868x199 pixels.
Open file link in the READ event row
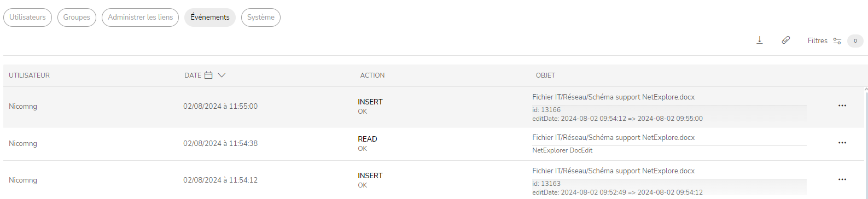pyautogui.click(x=613, y=138)
